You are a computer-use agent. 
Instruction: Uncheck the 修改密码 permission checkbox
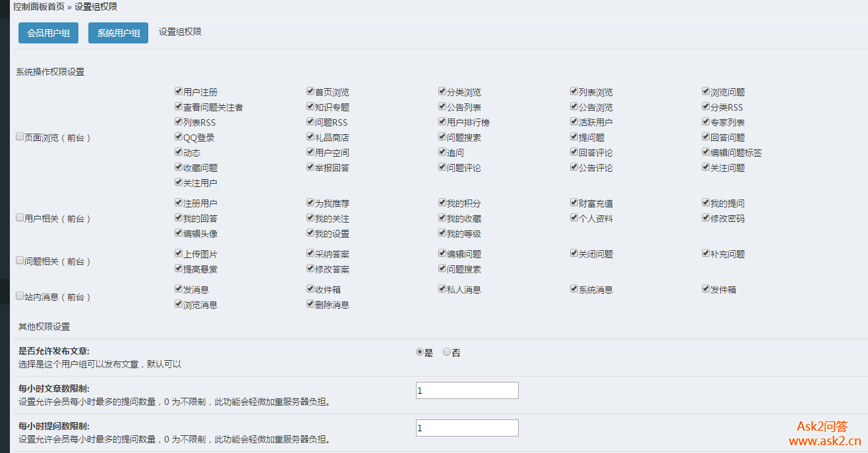pyautogui.click(x=706, y=218)
